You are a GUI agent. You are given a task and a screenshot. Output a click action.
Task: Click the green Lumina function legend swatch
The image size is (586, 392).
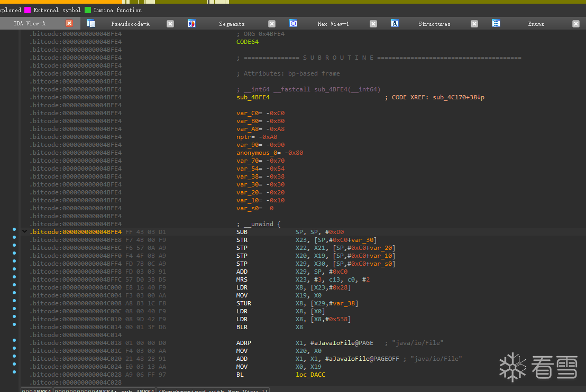pyautogui.click(x=88, y=10)
